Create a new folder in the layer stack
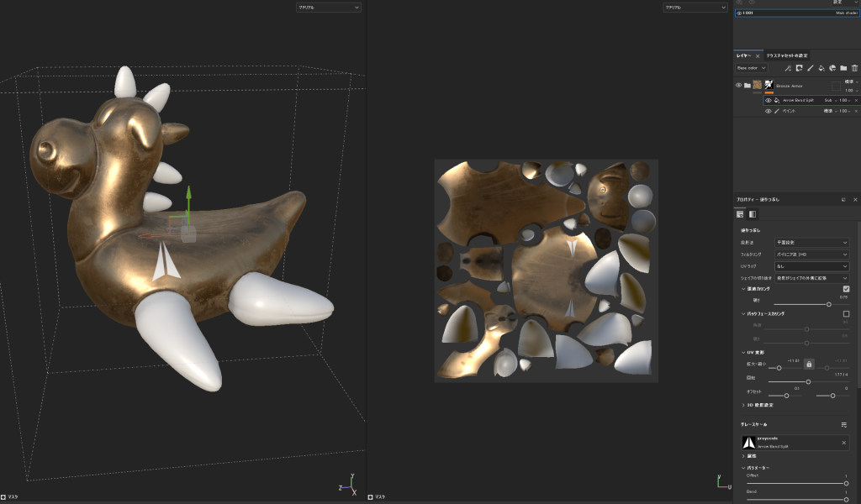861x504 pixels. 843,68
